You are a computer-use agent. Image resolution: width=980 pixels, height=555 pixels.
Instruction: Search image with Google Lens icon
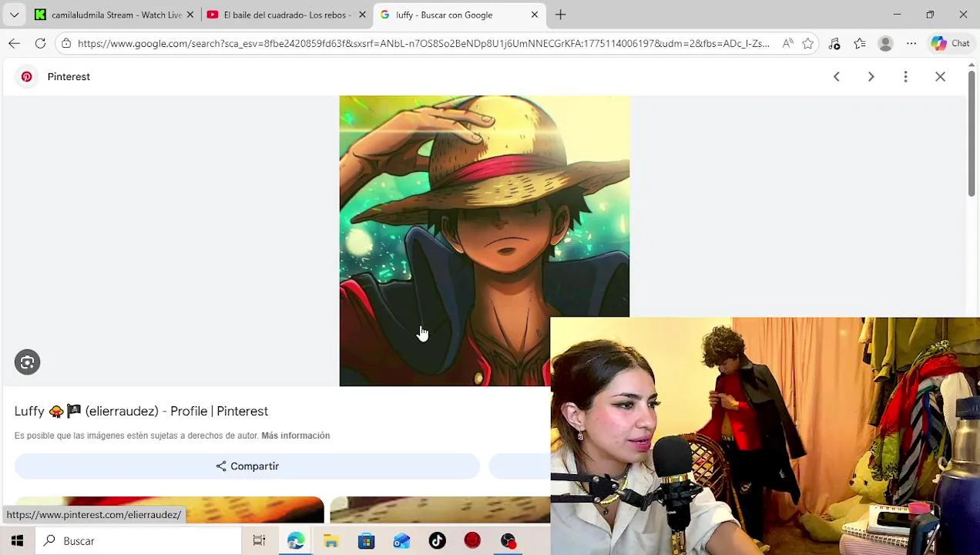[x=27, y=362]
